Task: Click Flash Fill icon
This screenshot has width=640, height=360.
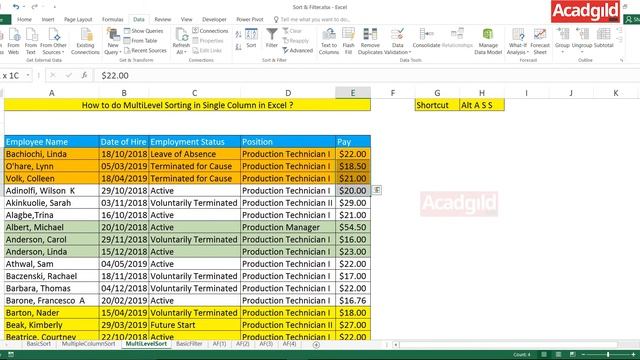Action: [x=348, y=41]
